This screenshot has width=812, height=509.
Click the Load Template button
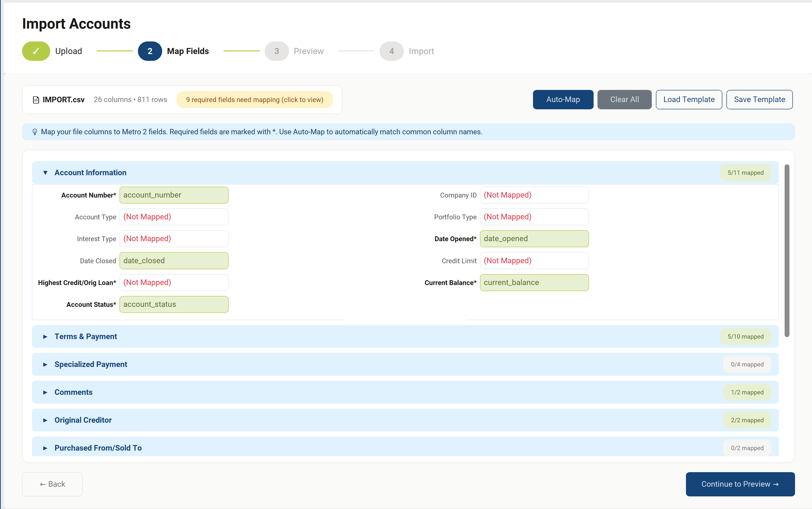click(x=689, y=100)
